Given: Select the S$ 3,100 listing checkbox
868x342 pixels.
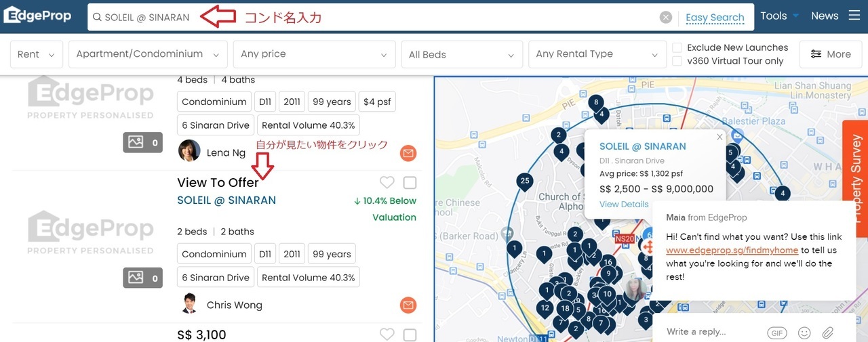Looking at the screenshot, I should click(410, 335).
